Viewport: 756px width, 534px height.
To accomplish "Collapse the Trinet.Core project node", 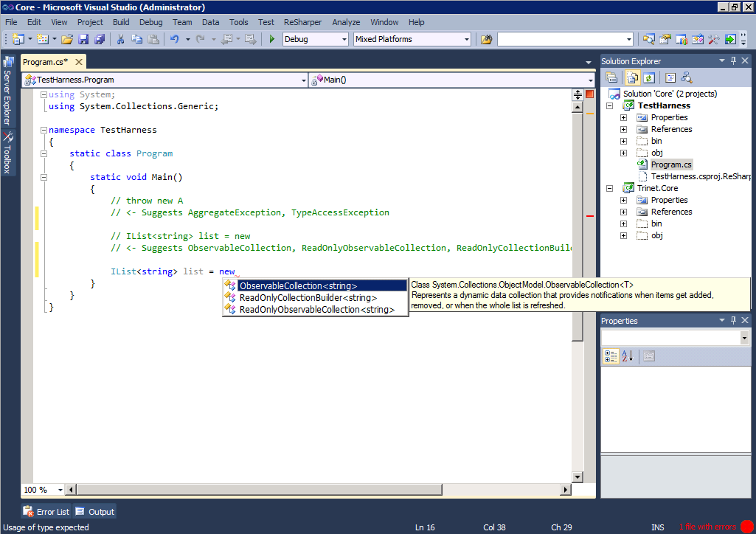I will [609, 188].
